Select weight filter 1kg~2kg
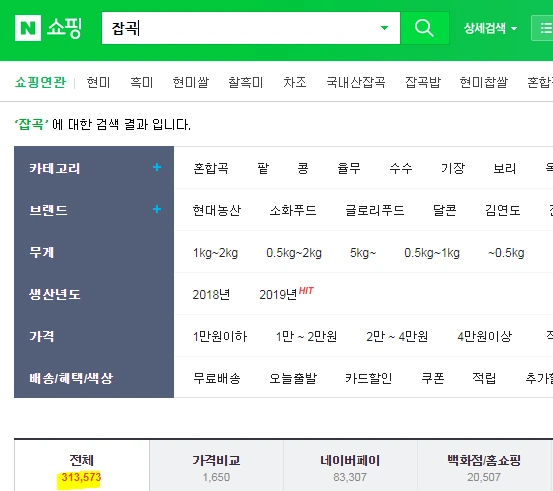Image resolution: width=553 pixels, height=491 pixels. tap(215, 253)
